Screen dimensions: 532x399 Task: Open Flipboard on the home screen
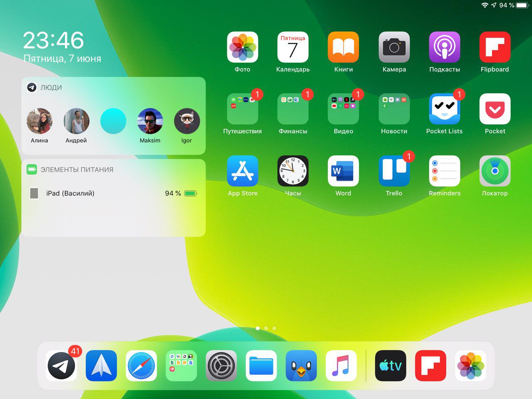(x=495, y=47)
